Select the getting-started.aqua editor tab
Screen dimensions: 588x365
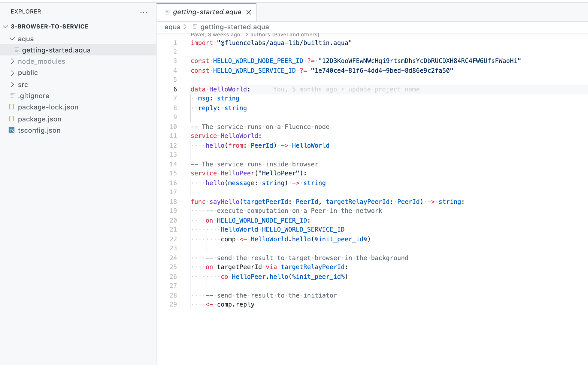tap(206, 12)
